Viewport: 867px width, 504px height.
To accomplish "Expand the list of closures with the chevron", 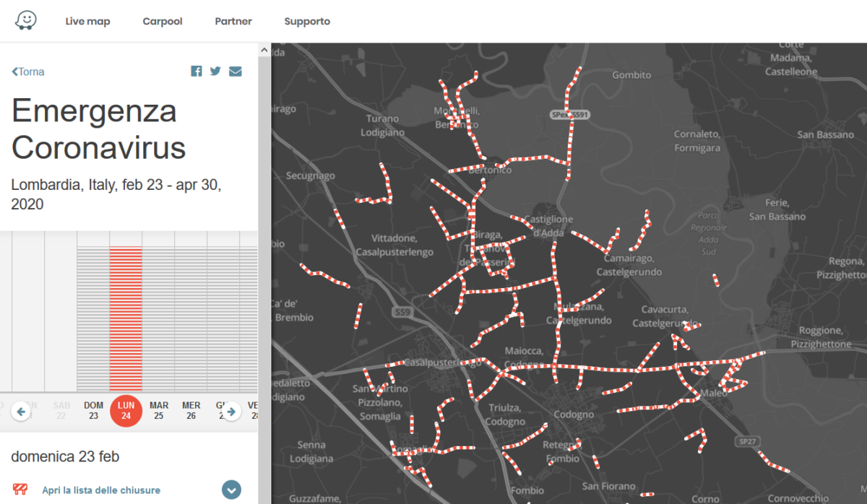I will 231,490.
